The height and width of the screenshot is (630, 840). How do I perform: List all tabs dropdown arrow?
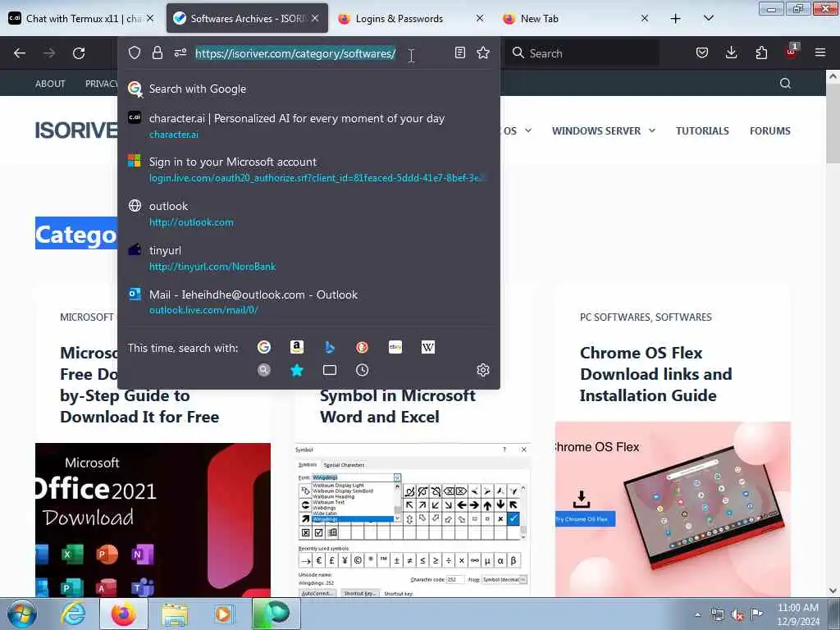[x=708, y=19]
